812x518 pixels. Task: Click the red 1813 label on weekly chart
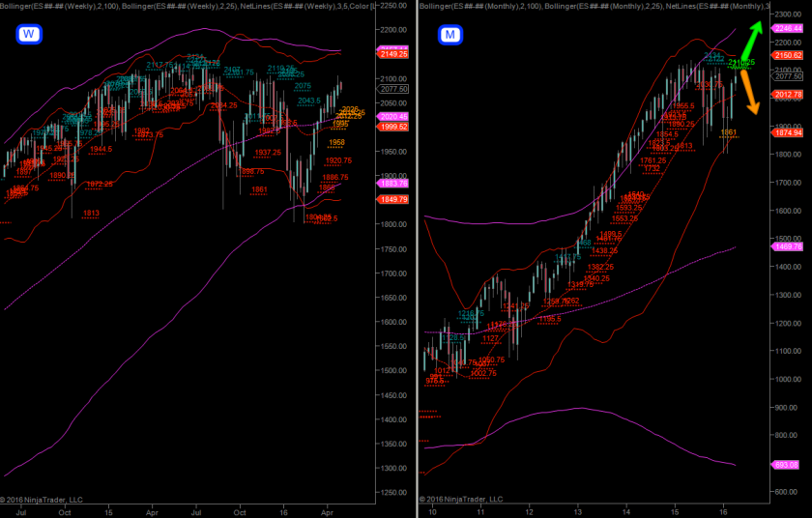tap(91, 214)
